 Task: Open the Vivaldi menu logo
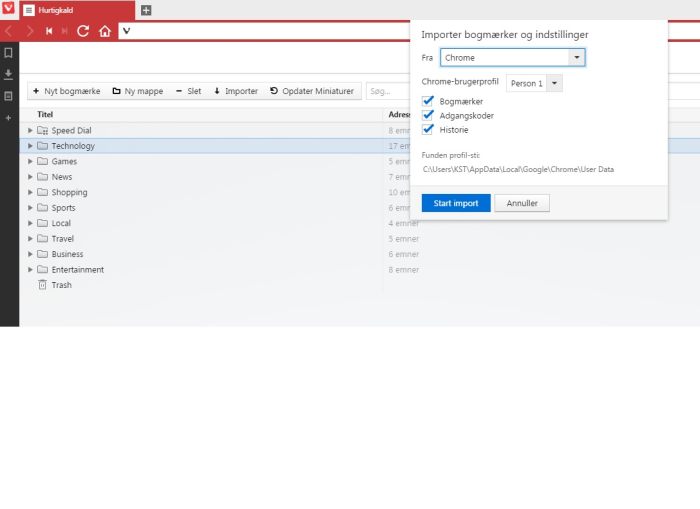pyautogui.click(x=8, y=8)
